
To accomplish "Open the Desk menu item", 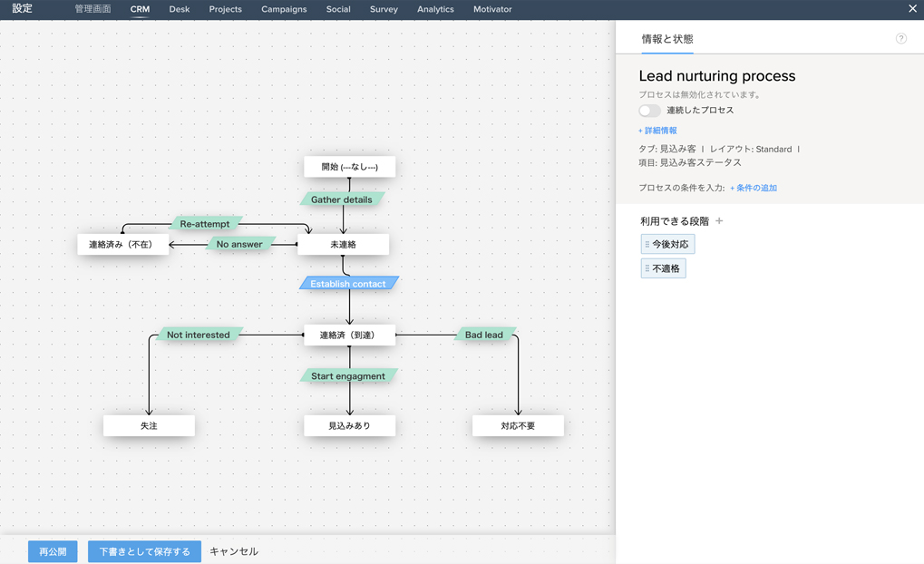I will coord(180,9).
